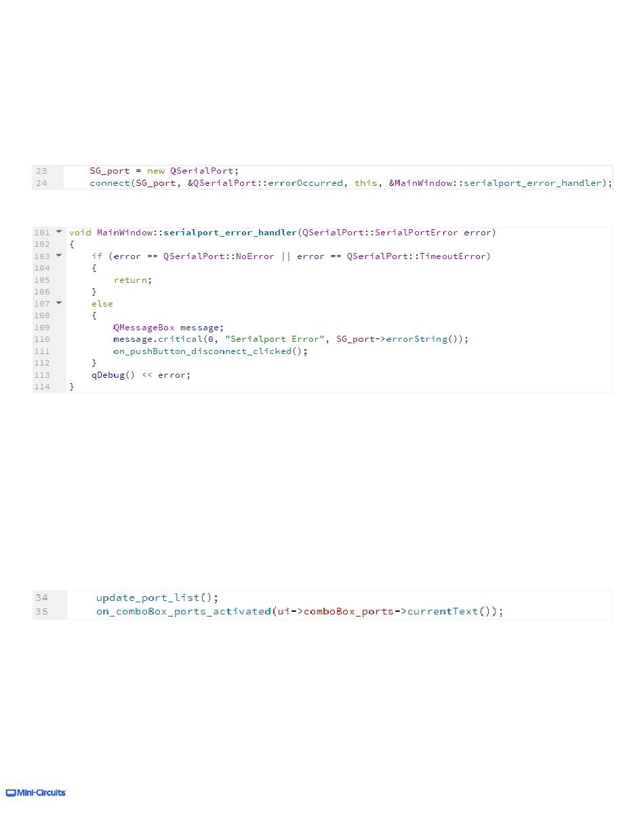This screenshot has width=644, height=839.
Task: Collapse the fold arrow at line 101
Action: tap(59, 232)
